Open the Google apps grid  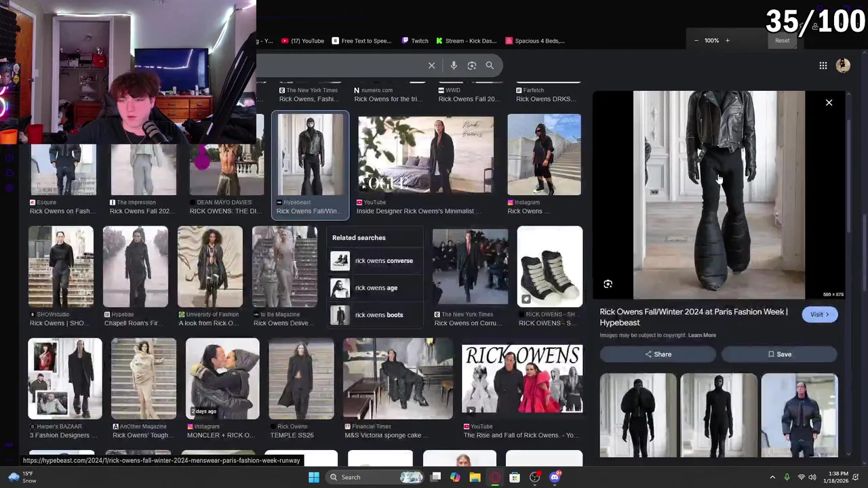click(823, 66)
